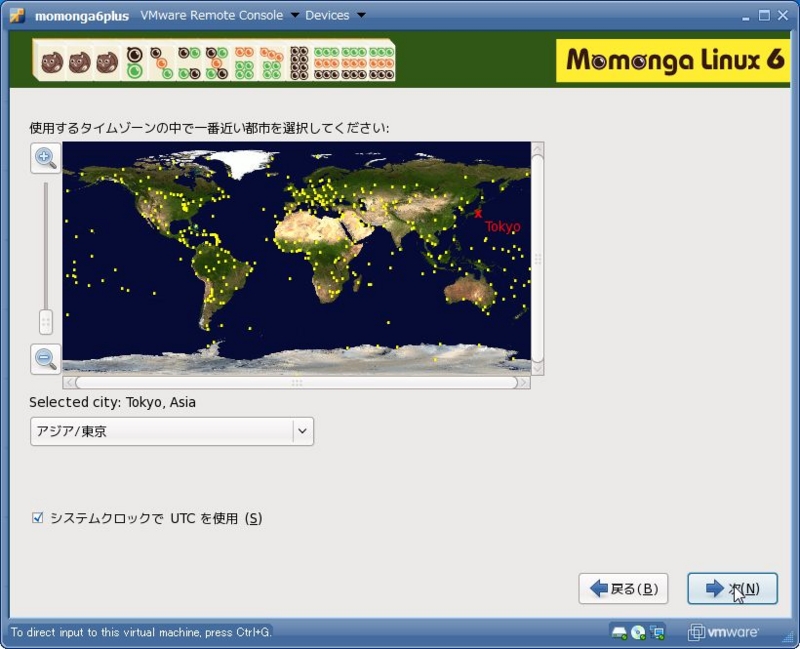Click the map's vertical scrollbar
This screenshot has width=800, height=649.
(537, 259)
